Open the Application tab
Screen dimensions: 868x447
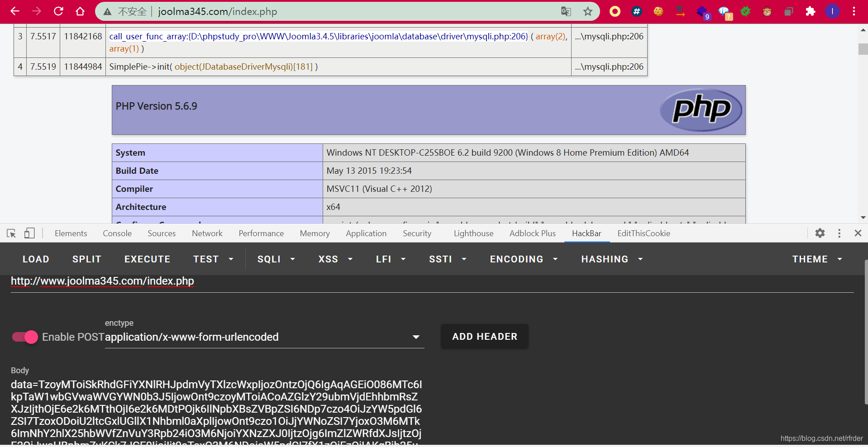366,233
